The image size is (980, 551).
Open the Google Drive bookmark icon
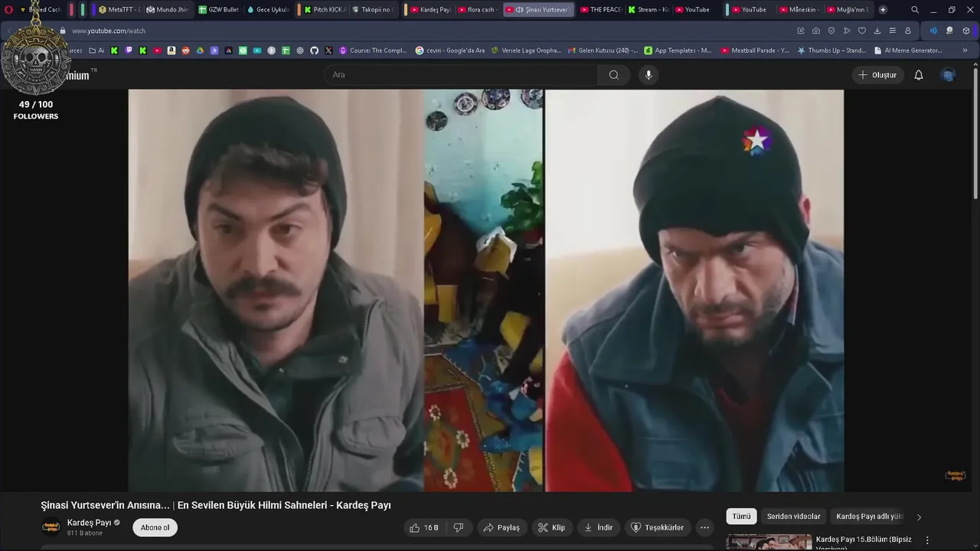(x=201, y=51)
